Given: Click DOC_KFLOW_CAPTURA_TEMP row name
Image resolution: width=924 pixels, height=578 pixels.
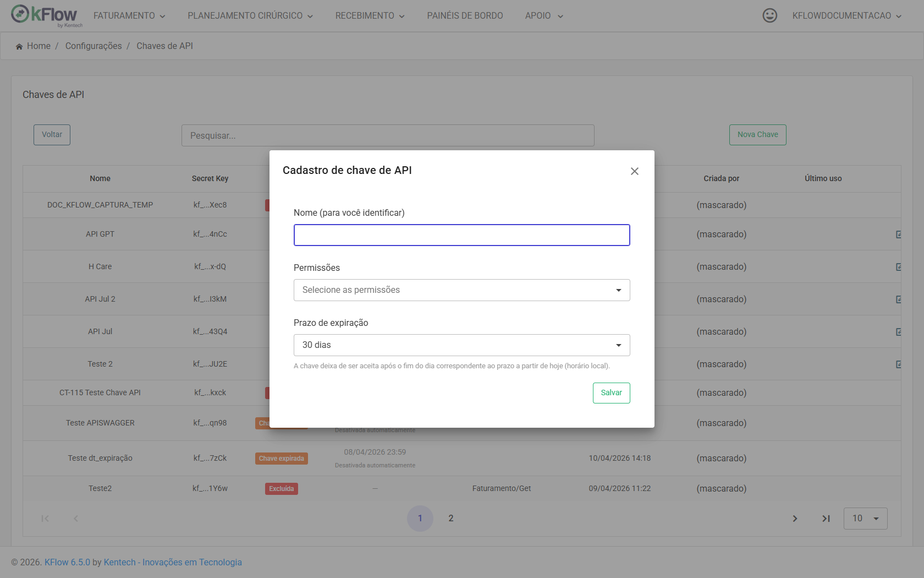Looking at the screenshot, I should click(100, 205).
